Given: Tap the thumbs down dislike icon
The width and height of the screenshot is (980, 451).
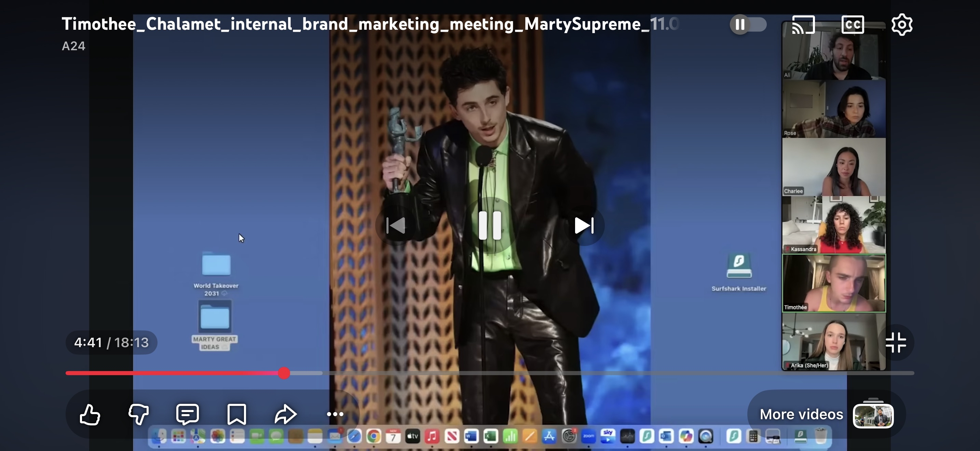Looking at the screenshot, I should (x=138, y=414).
